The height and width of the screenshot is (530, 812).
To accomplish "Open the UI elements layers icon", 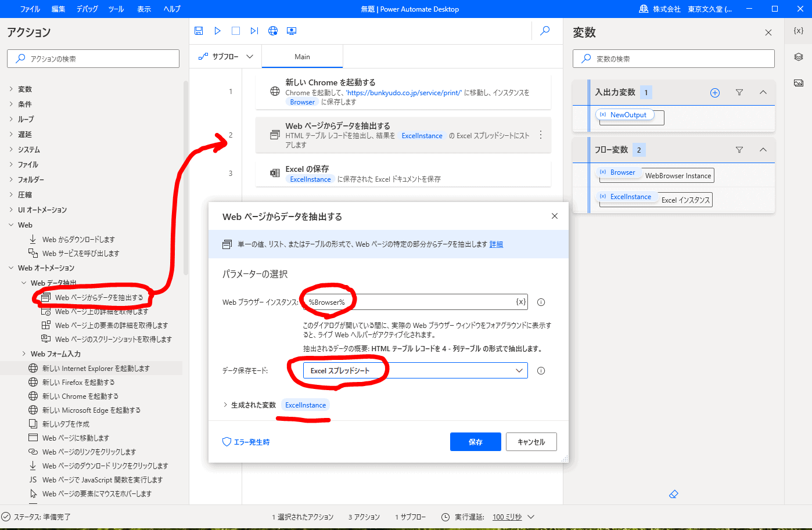I will 799,57.
